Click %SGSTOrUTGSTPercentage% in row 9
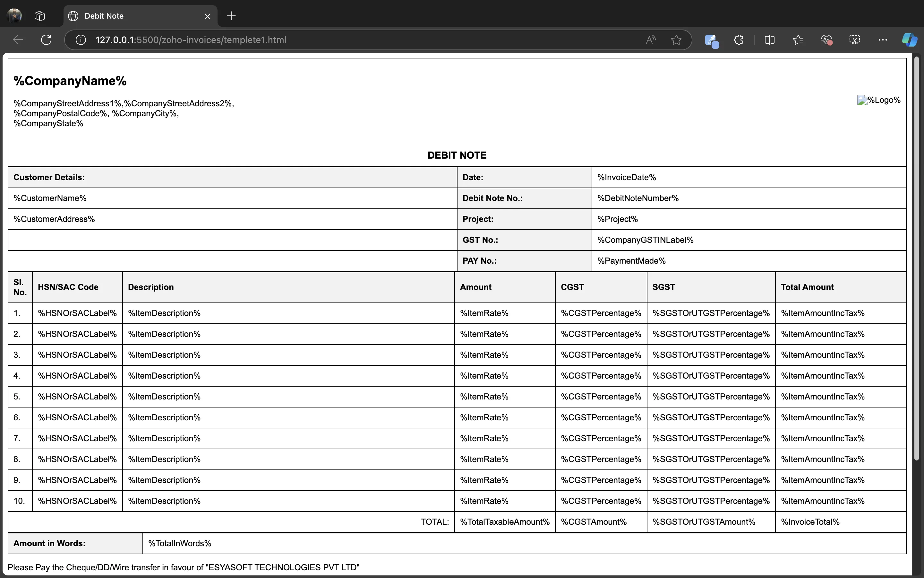The image size is (924, 578). pos(711,480)
